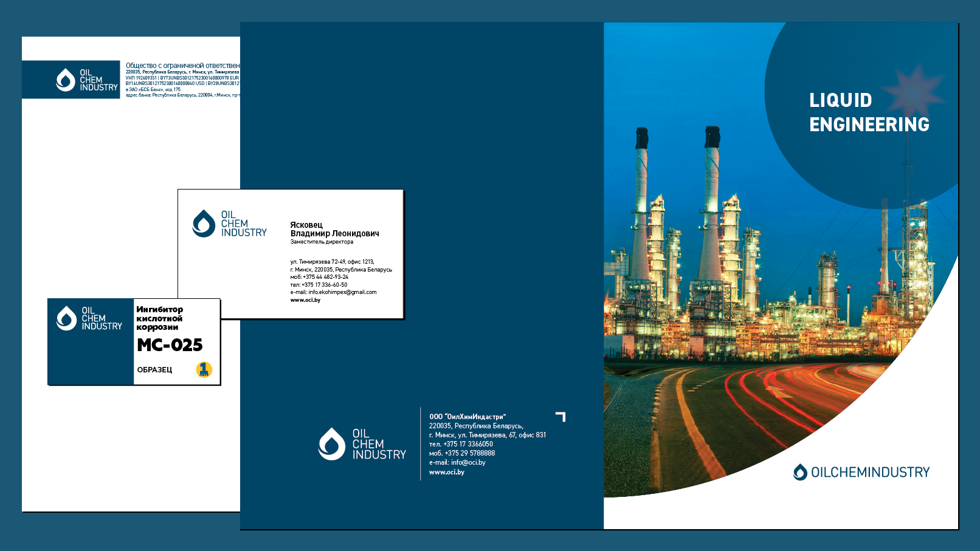The height and width of the screenshot is (551, 980).
Task: Click the corner bracket mark beside the address block
Action: coord(561,417)
